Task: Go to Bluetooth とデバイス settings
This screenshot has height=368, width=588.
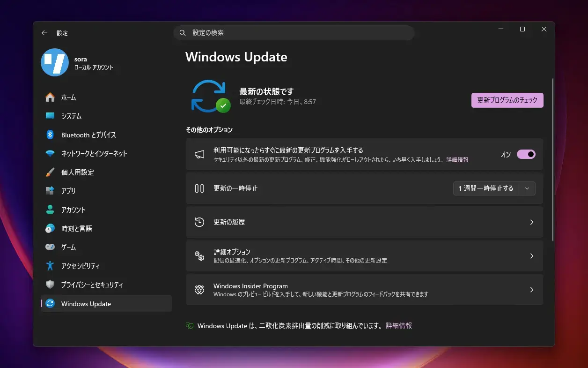Action: coord(106,135)
